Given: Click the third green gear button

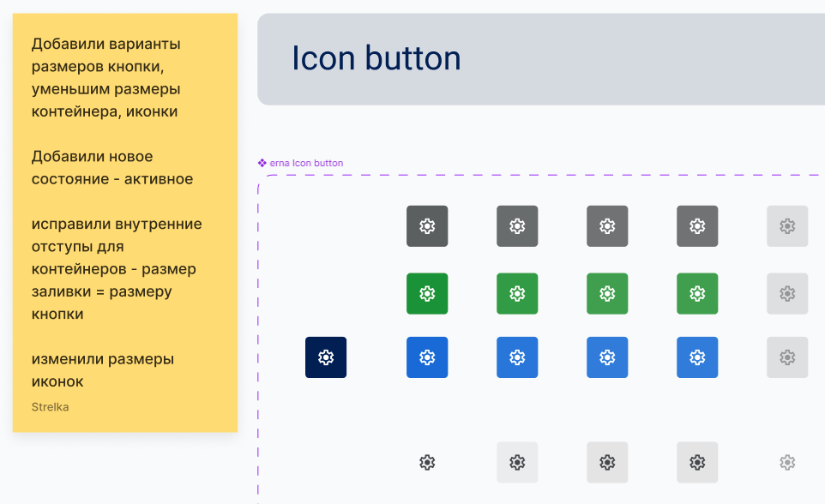Looking at the screenshot, I should 607,293.
